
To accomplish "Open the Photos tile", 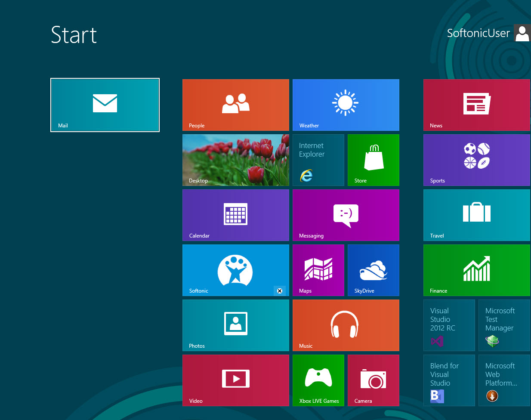I will tap(236, 325).
